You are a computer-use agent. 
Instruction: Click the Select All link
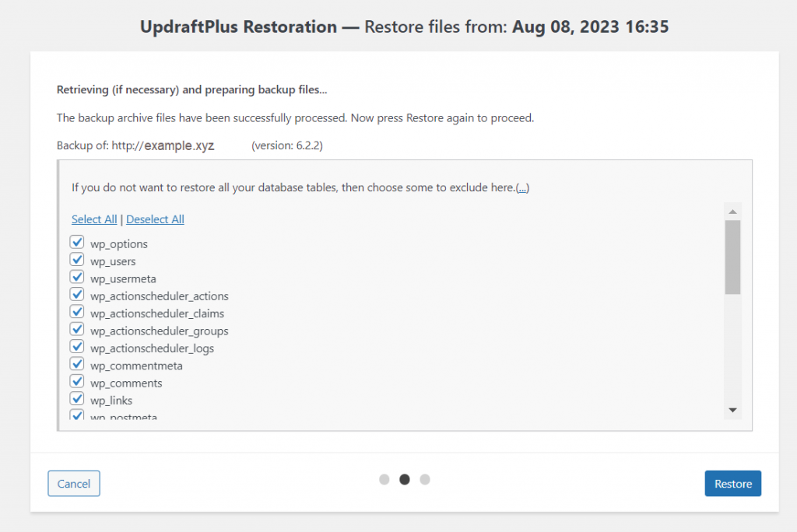(x=93, y=219)
